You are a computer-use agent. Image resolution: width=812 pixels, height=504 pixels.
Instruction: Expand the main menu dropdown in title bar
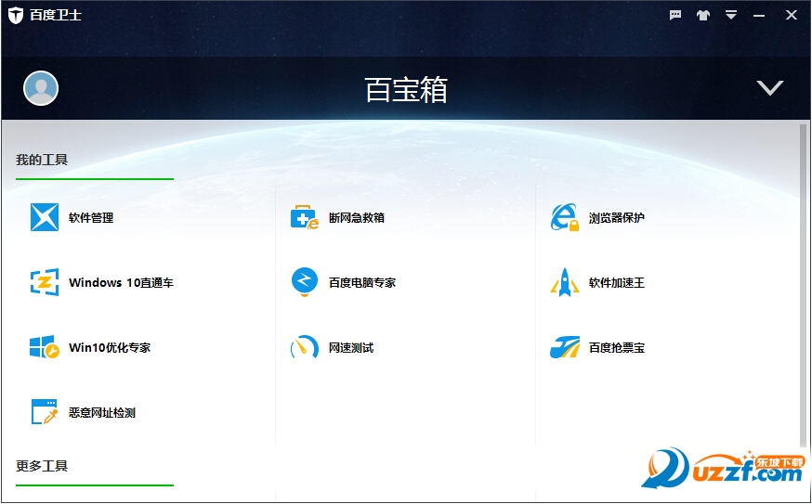point(731,15)
